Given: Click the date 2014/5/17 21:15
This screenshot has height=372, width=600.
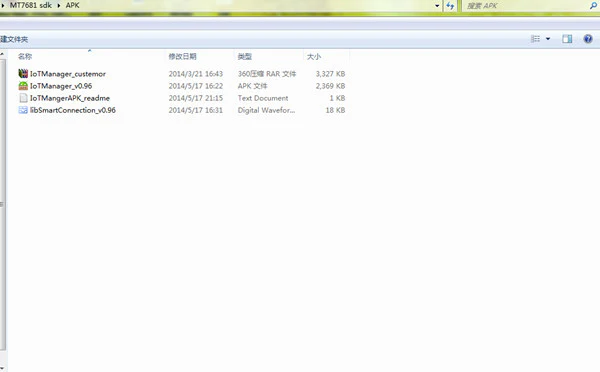Looking at the screenshot, I should point(196,98).
